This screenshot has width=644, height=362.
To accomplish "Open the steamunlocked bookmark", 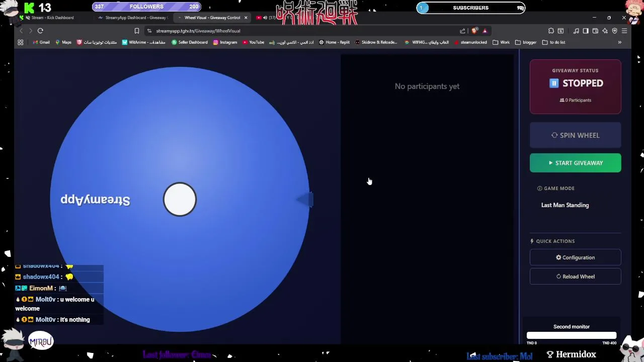I will [470, 42].
